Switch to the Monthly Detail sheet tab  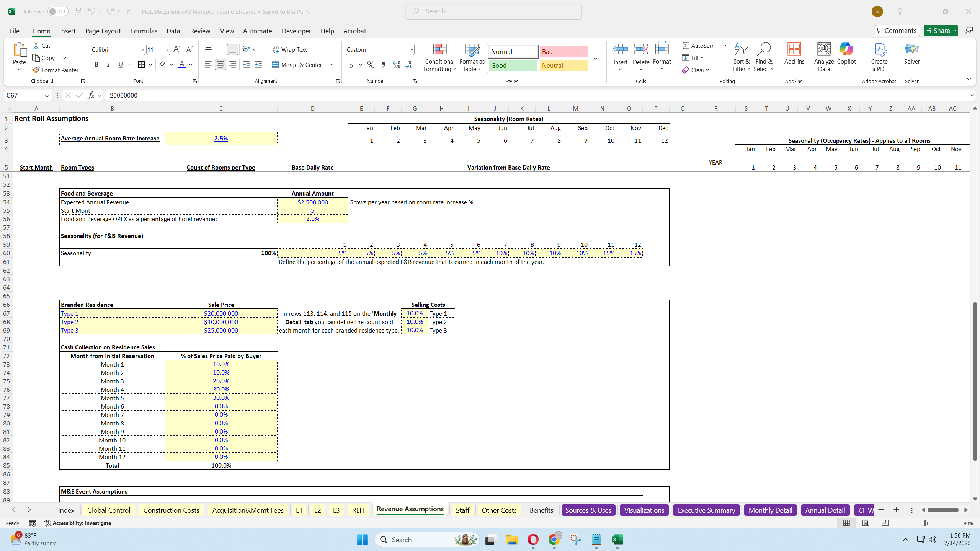[x=770, y=510]
